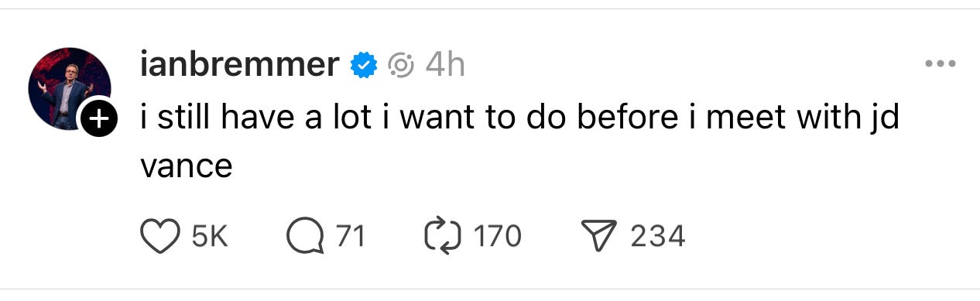The width and height of the screenshot is (980, 301).
Task: Open the three-dot more options menu
Action: coord(941,64)
